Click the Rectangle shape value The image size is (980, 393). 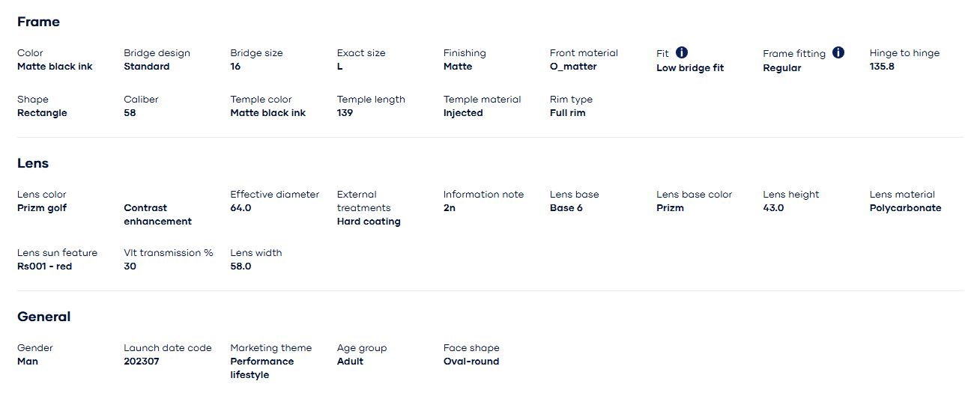point(42,113)
